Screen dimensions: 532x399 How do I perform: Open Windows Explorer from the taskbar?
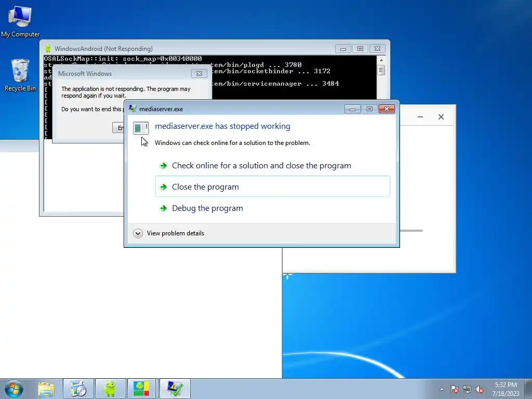[x=46, y=389]
